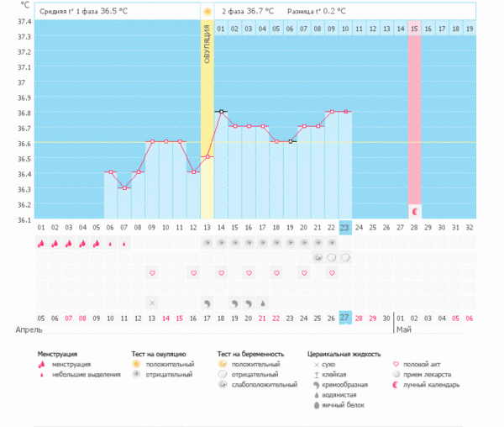Click the temperature point at 36.8 on day 14

click(221, 111)
